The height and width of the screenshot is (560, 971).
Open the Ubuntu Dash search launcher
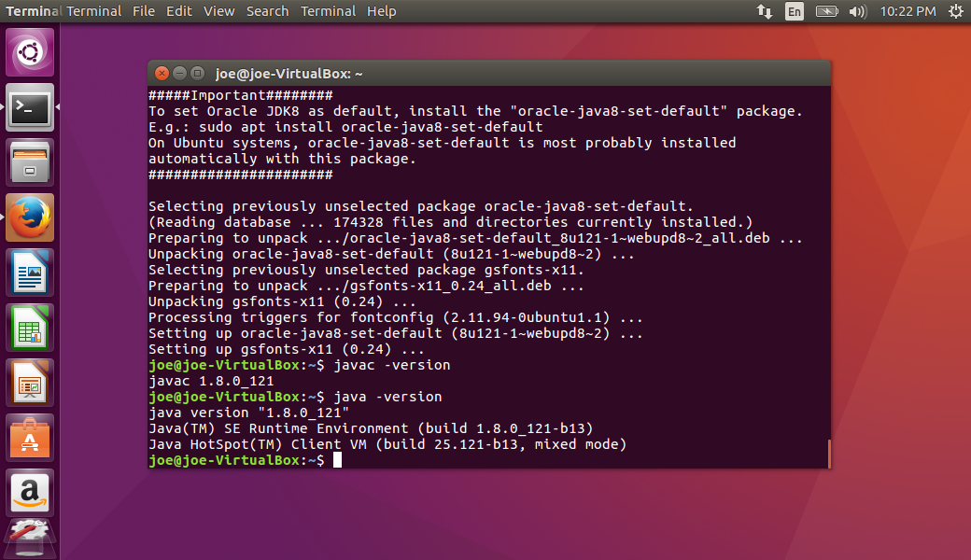pyautogui.click(x=30, y=52)
